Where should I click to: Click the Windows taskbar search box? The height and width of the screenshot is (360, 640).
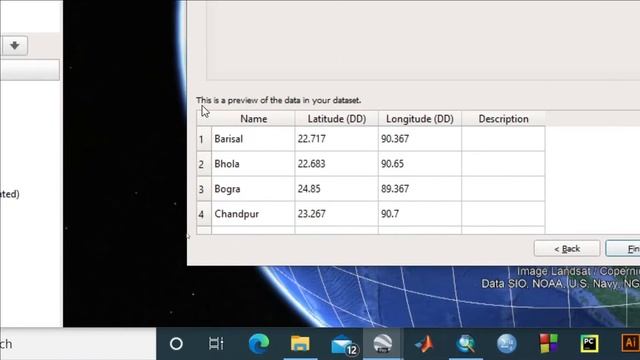click(78, 344)
